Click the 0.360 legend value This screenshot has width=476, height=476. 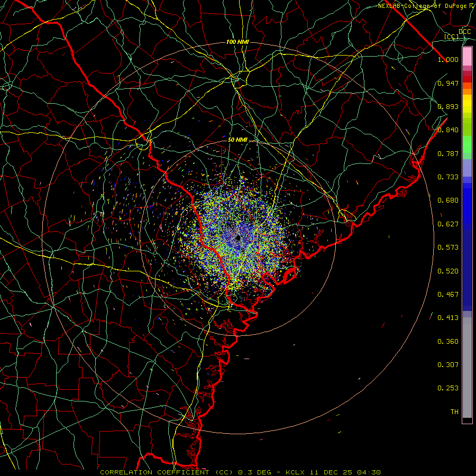448,342
